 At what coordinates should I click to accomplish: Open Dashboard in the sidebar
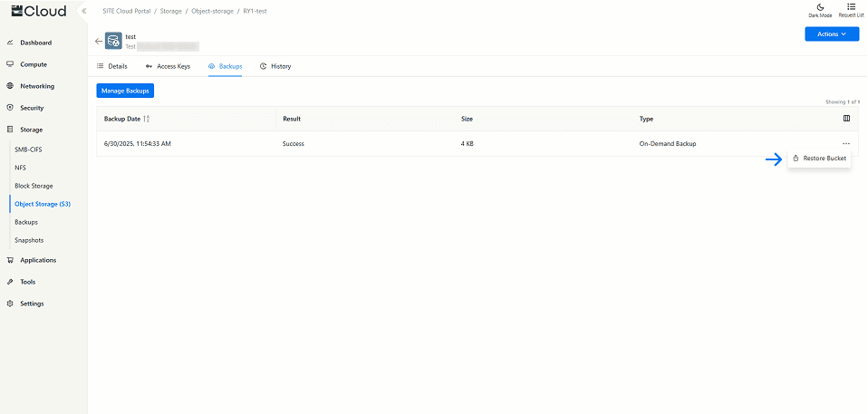point(35,43)
